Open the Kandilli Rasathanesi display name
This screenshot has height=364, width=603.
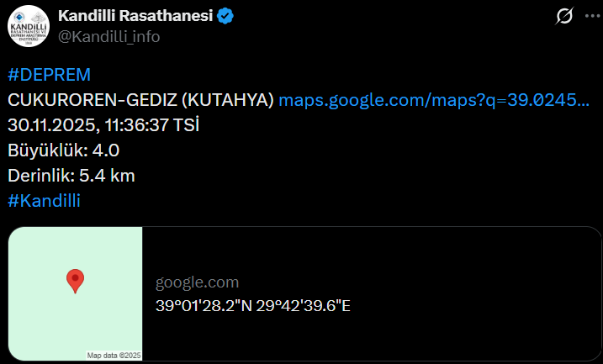click(136, 16)
